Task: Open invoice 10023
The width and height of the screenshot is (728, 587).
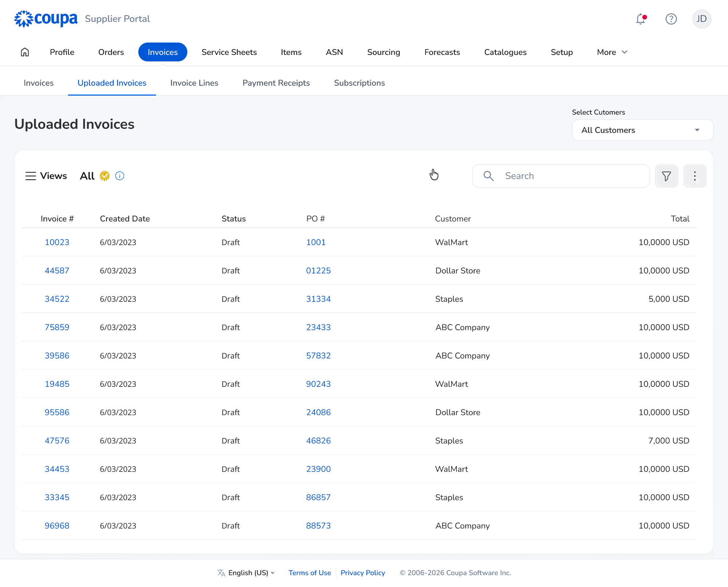Action: tap(57, 242)
